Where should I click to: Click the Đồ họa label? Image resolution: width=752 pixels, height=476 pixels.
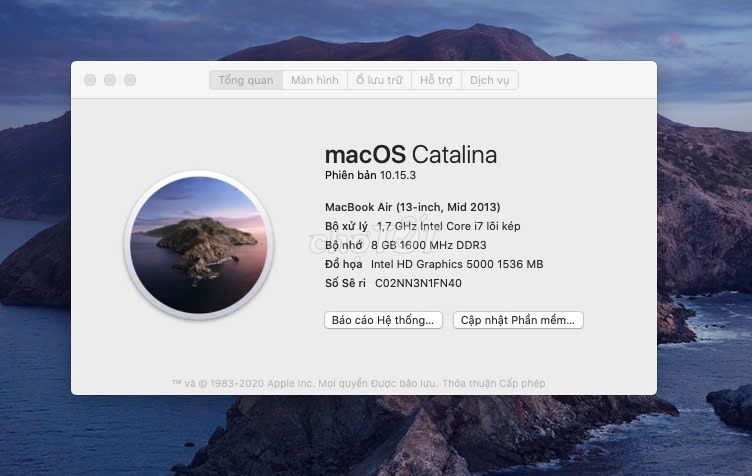343,264
